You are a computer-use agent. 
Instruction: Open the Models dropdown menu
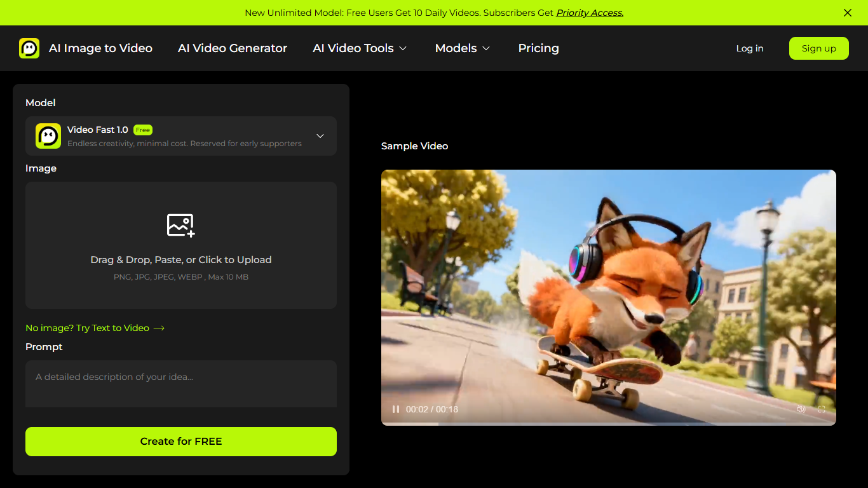pyautogui.click(x=462, y=48)
